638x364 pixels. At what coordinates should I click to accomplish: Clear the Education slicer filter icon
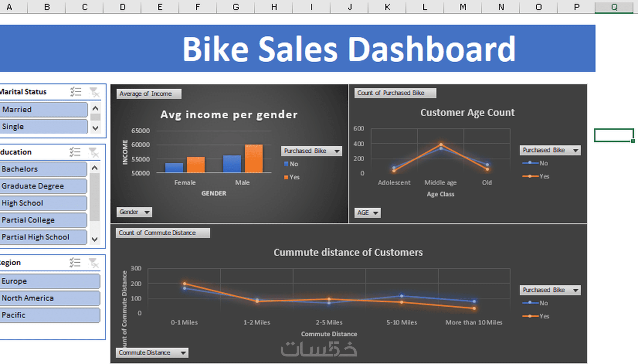94,152
